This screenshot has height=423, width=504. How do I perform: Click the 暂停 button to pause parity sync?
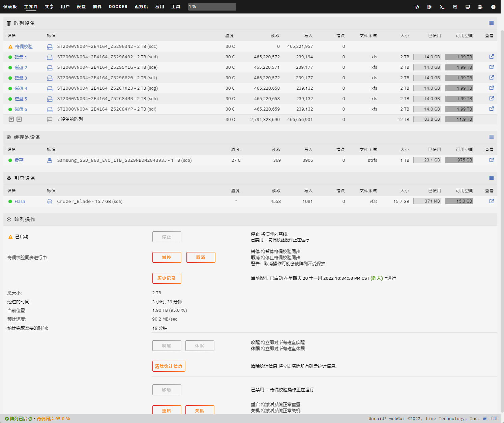point(167,257)
